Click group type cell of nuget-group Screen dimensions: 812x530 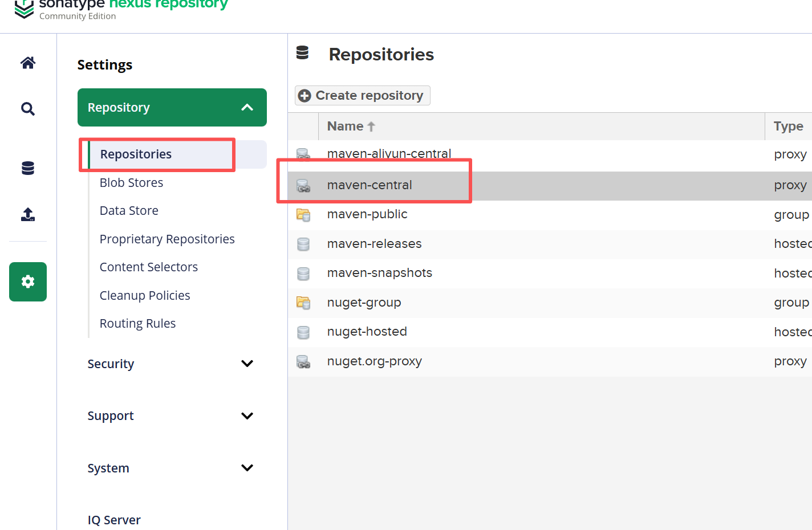[x=791, y=303]
